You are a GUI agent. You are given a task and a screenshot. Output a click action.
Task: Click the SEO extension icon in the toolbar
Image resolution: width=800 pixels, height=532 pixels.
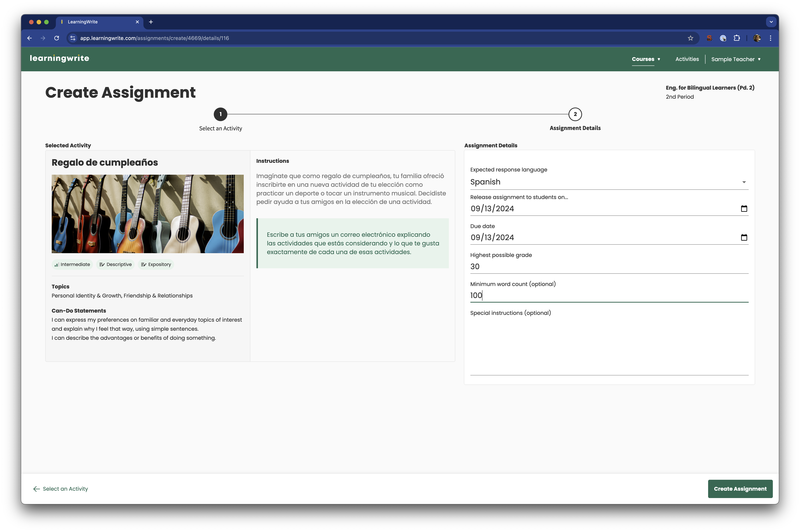709,38
